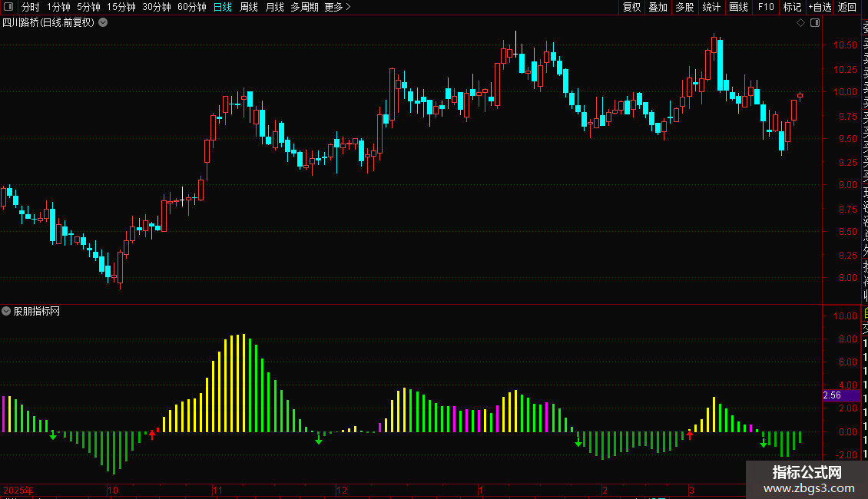Click the -2.00 indicator scale label
Image resolution: width=868 pixels, height=499 pixels.
[x=846, y=455]
